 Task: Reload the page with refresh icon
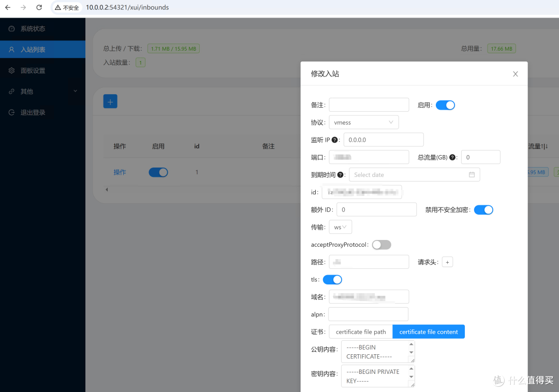[x=39, y=7]
